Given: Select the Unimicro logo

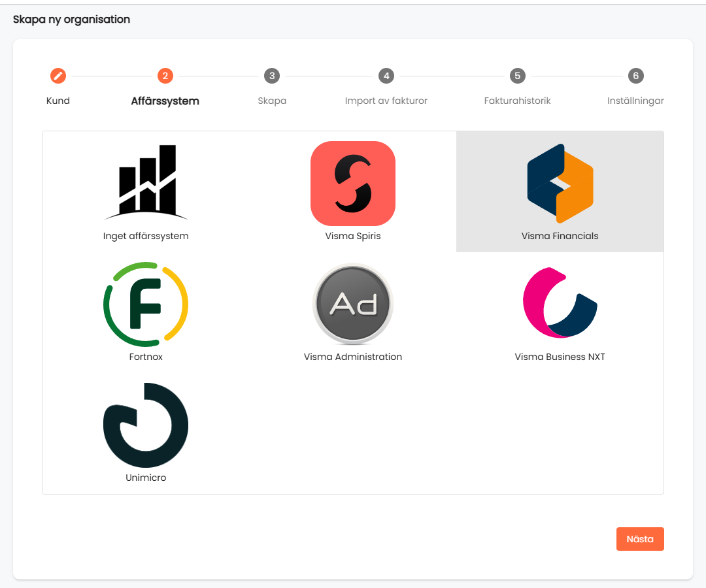Looking at the screenshot, I should (146, 425).
